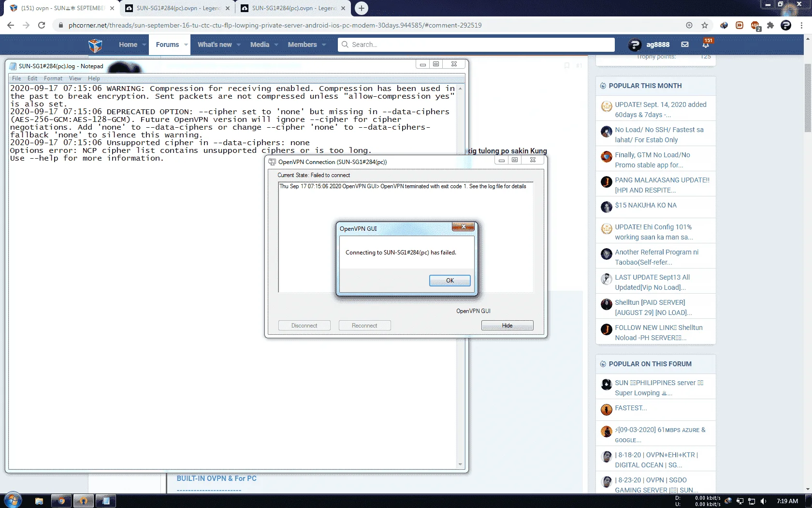812x508 pixels.
Task: Open the 'FASTEST...' forum thread
Action: pos(631,408)
